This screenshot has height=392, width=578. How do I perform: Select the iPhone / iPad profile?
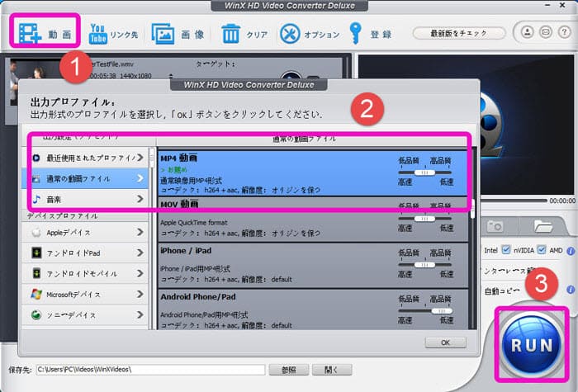[x=313, y=265]
